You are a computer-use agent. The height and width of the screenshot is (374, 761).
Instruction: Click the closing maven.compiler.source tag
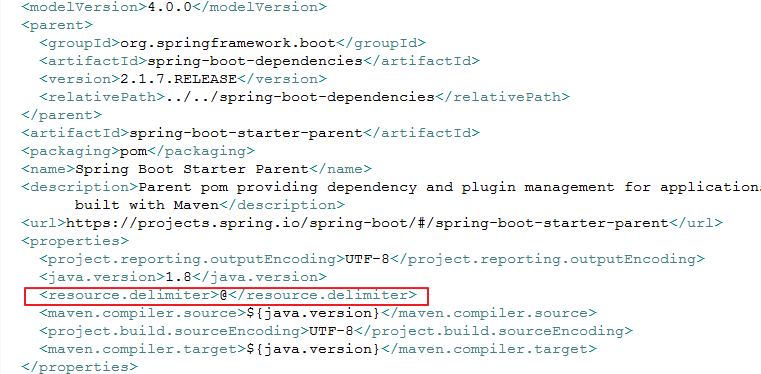(x=489, y=313)
